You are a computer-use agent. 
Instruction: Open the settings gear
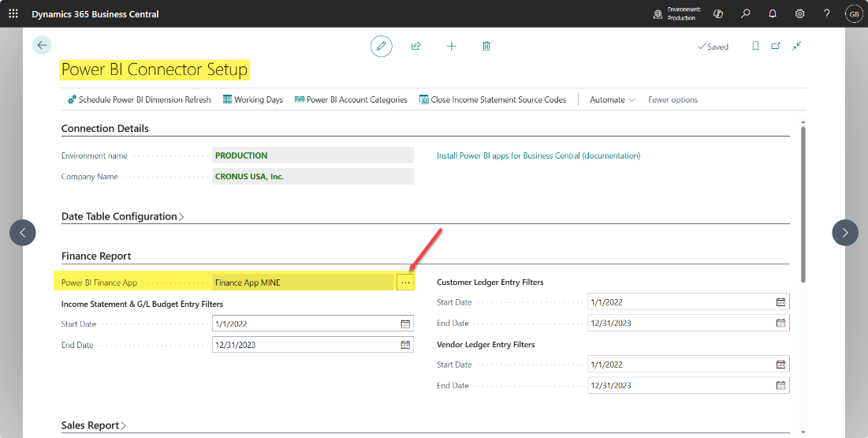pos(800,14)
